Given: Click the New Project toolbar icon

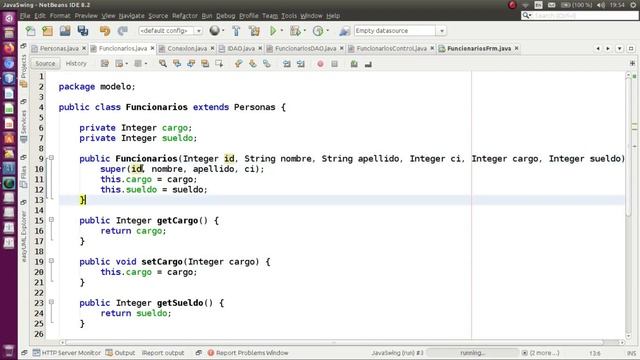Looking at the screenshot, I should 47,31.
